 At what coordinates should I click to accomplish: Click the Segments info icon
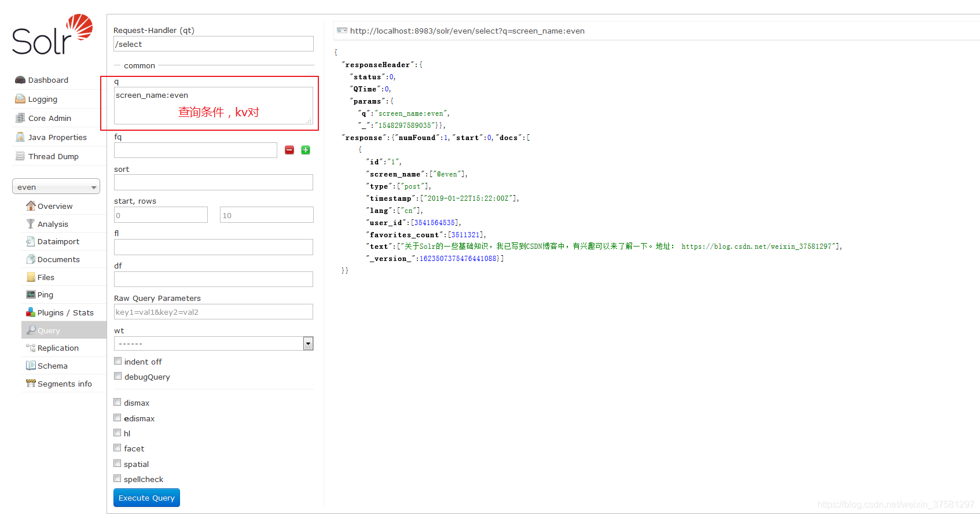click(x=31, y=384)
